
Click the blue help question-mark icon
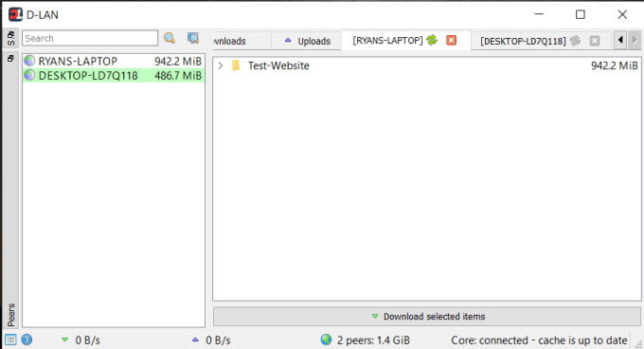point(27,340)
